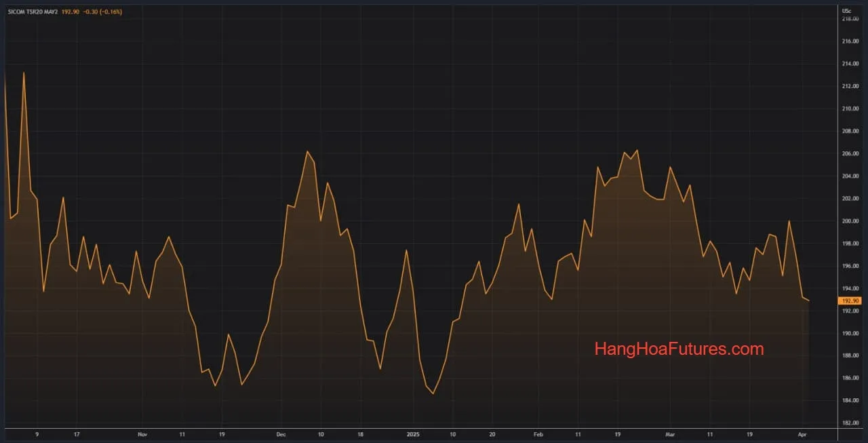Select the 218.00 price axis label
The height and width of the screenshot is (443, 868).
point(850,19)
